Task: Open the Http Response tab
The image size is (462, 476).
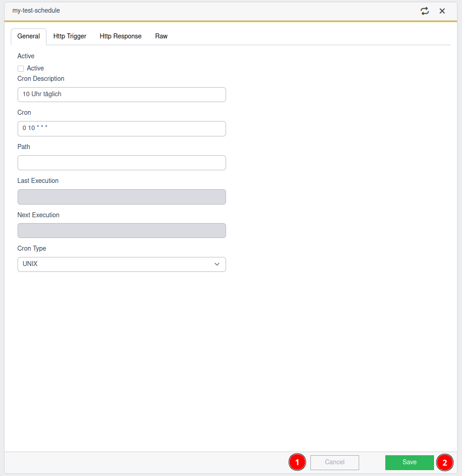Action: 120,37
